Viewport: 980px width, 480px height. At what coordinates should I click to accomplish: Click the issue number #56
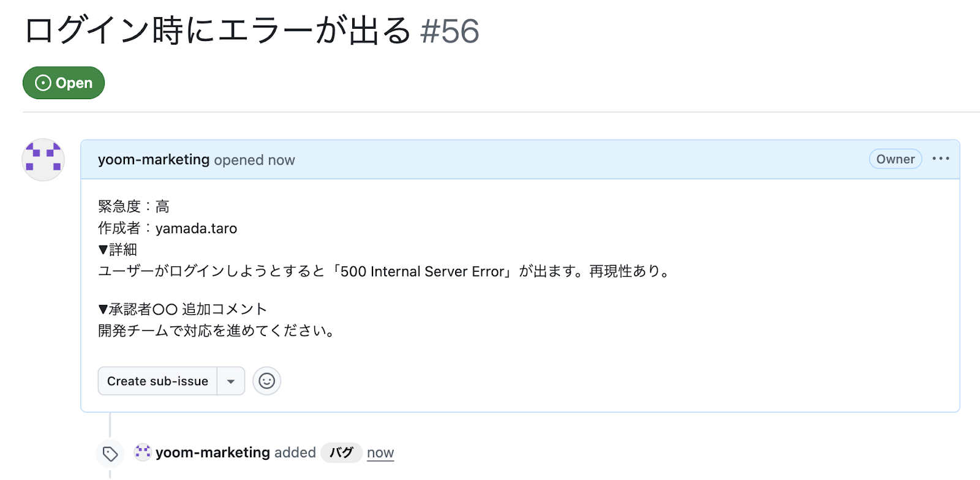coord(450,31)
